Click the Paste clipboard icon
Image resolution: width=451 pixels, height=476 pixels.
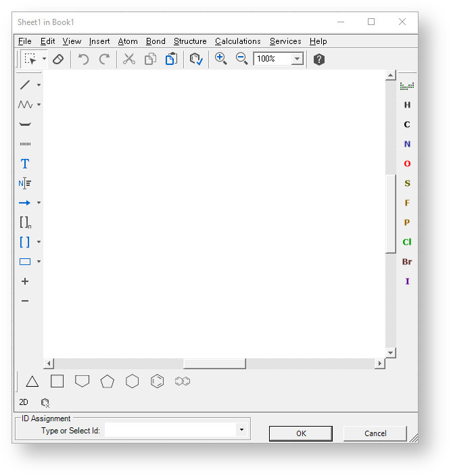[x=171, y=59]
